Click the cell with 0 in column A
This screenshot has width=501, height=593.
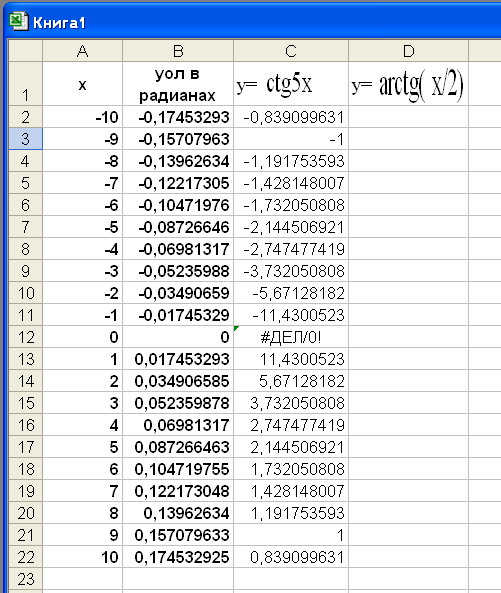click(x=82, y=337)
